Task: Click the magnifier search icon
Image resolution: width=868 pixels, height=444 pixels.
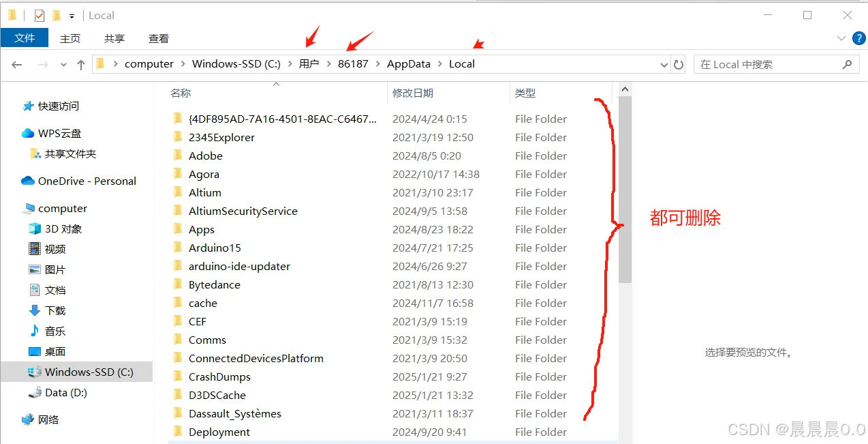Action: (x=847, y=64)
